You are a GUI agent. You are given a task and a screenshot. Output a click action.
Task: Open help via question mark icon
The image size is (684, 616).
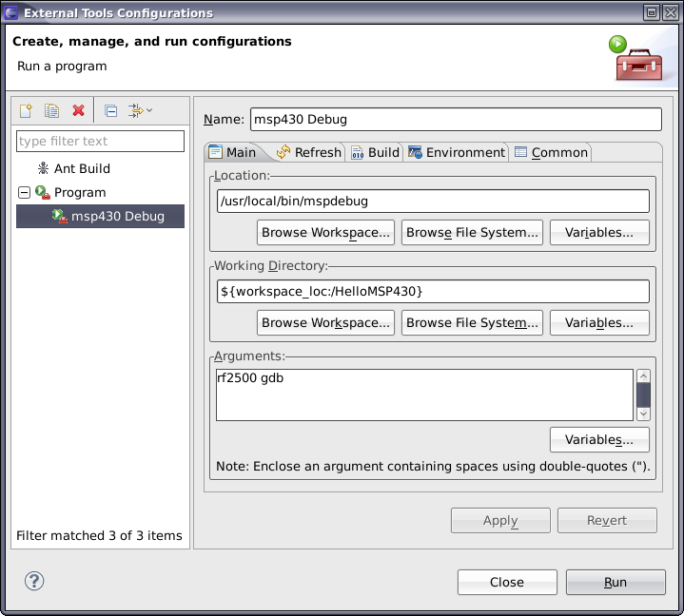[34, 581]
